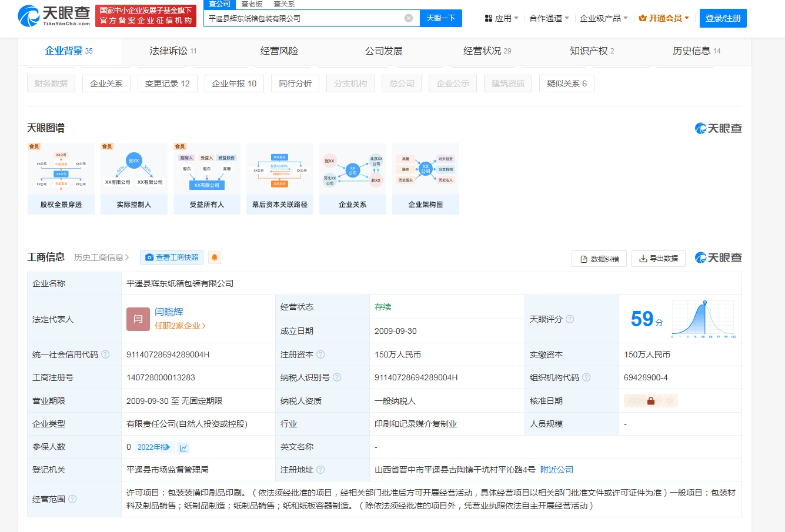The height and width of the screenshot is (532, 785).
Task: Click the bell alert icon beside 工商信息
Action: pos(215,257)
